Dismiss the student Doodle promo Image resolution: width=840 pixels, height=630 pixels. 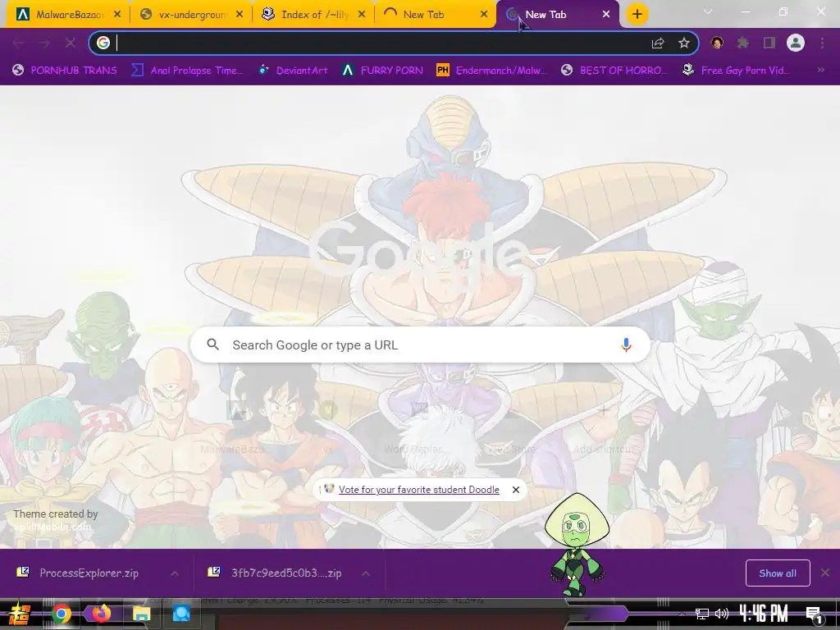(x=515, y=490)
